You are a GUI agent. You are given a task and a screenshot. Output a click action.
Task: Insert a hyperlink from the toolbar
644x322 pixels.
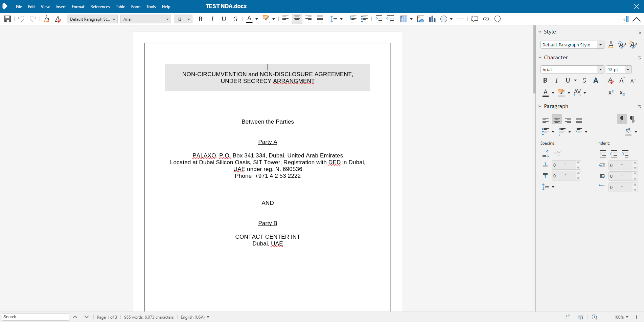pyautogui.click(x=486, y=19)
